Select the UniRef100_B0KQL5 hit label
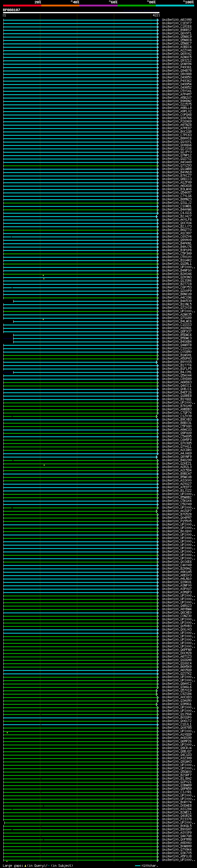Screen dimensions: 197x868 click(x=177, y=826)
